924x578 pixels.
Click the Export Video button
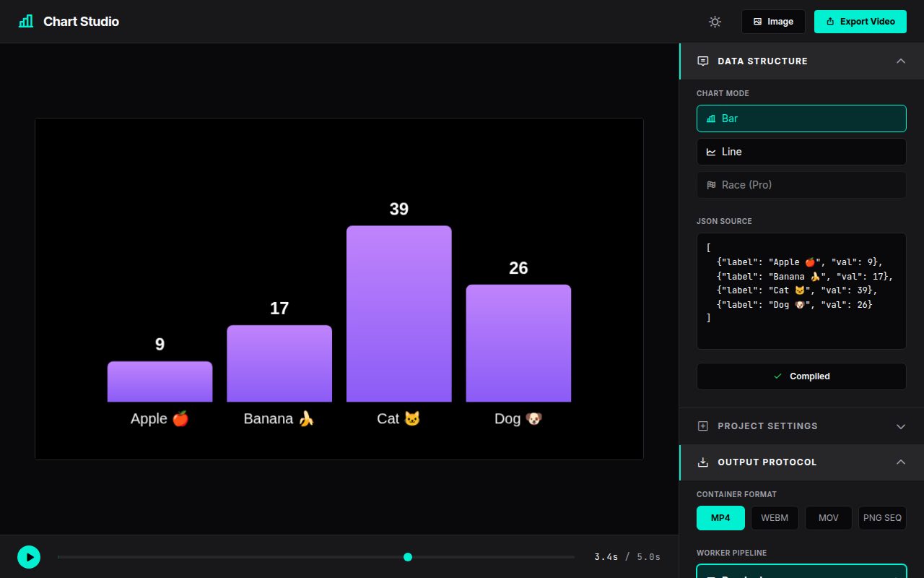[860, 22]
